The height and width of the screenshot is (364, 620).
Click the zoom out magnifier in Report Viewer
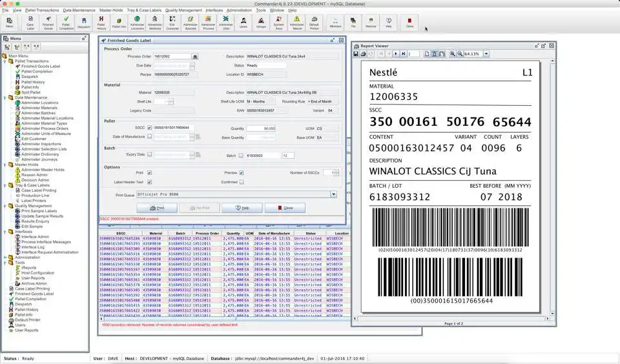460,54
